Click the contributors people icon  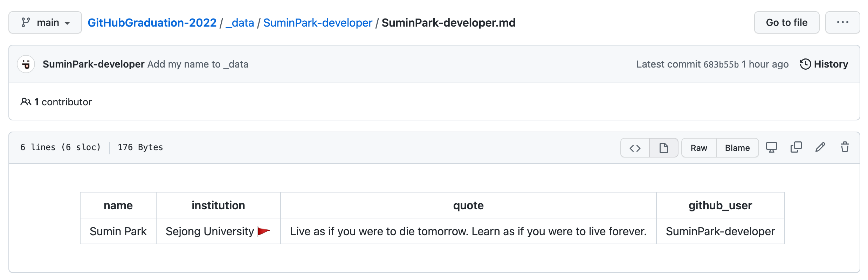point(26,102)
